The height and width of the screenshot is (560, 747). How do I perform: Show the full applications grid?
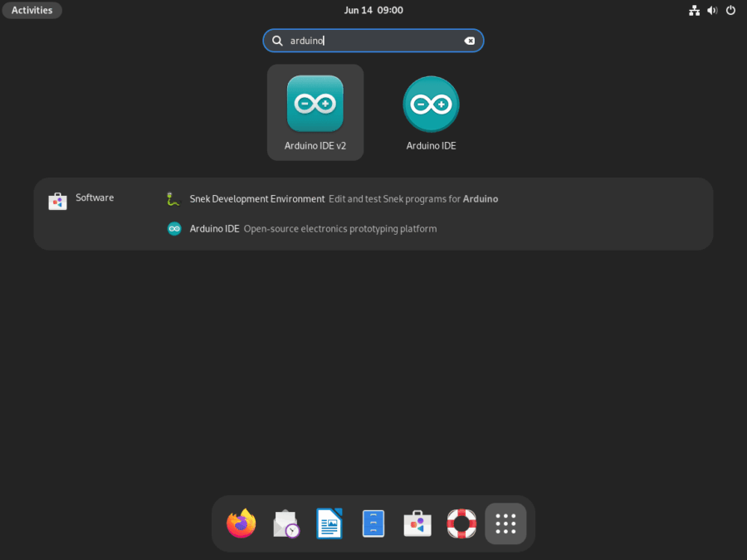(505, 523)
